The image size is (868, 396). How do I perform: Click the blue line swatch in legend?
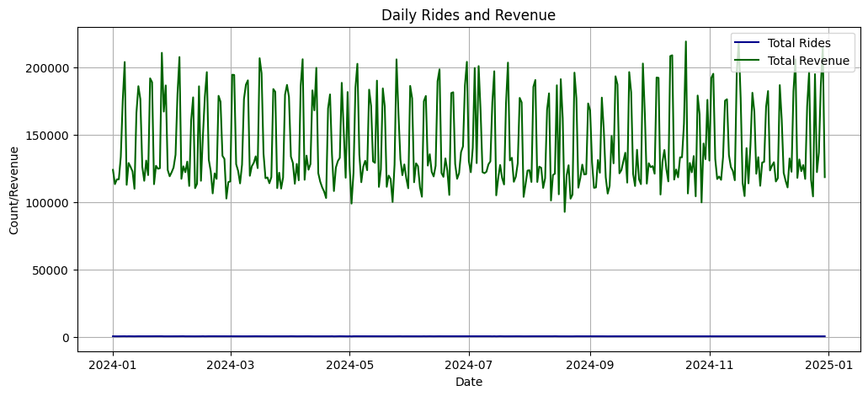tap(747, 43)
